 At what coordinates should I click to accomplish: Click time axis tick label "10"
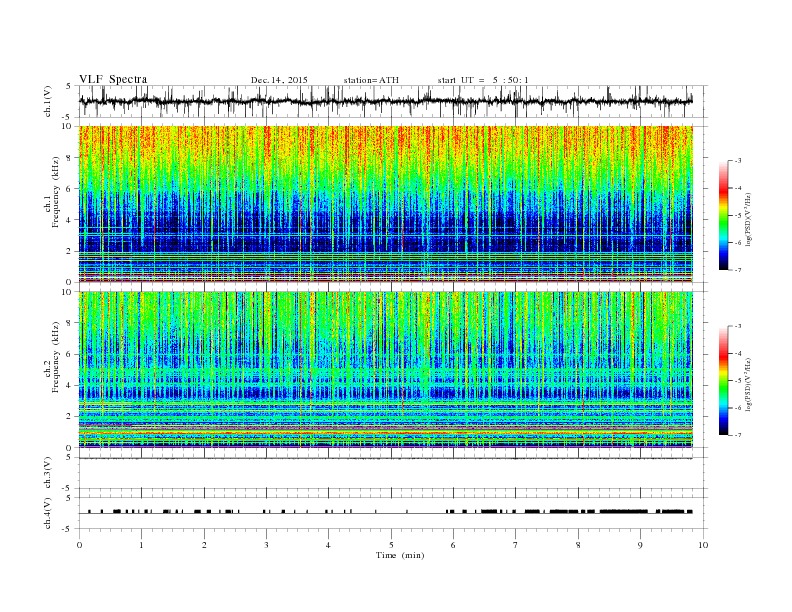pos(703,545)
